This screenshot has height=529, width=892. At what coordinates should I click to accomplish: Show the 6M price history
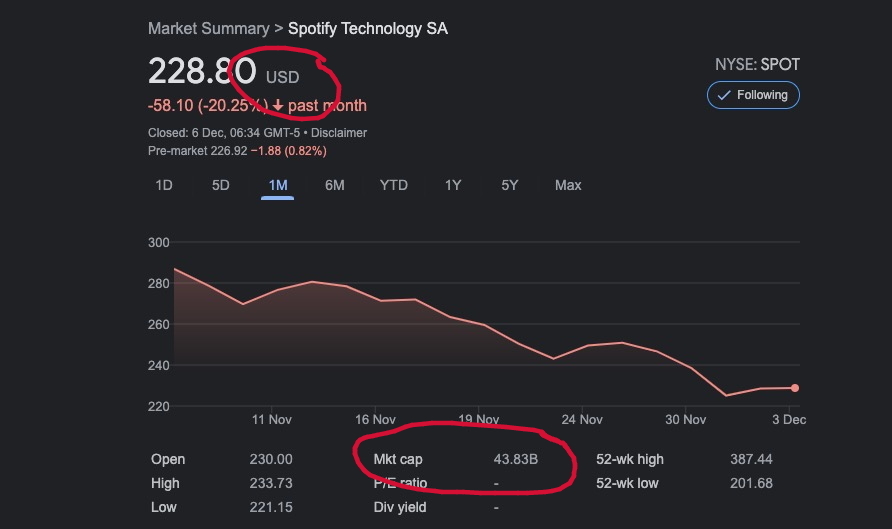pos(335,185)
